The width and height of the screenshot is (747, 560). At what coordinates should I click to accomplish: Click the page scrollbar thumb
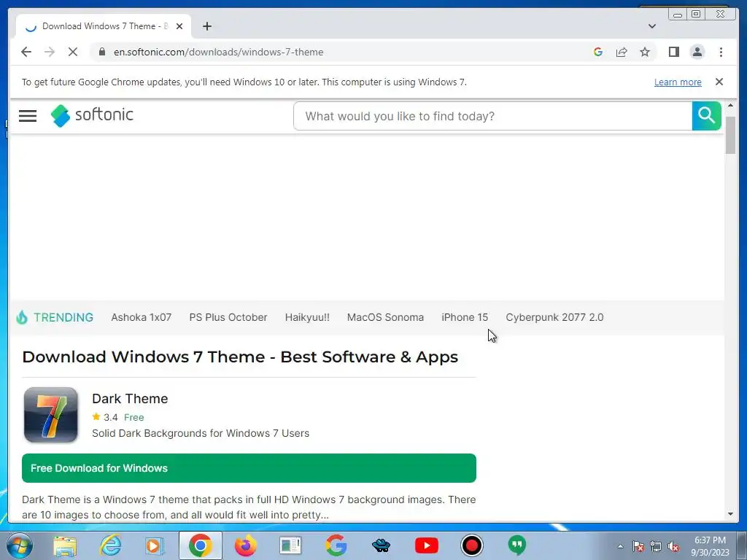tap(730, 134)
